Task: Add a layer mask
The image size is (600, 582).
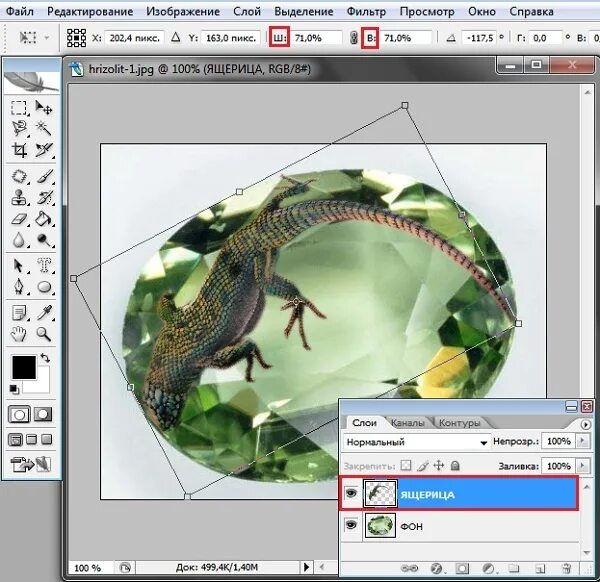Action: pos(462,568)
